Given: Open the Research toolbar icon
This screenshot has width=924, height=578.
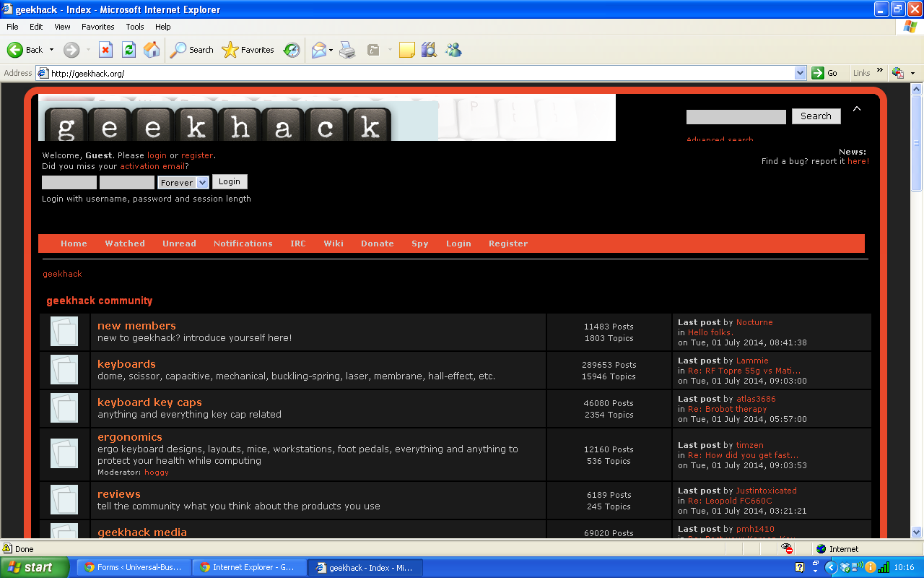Looking at the screenshot, I should click(429, 50).
